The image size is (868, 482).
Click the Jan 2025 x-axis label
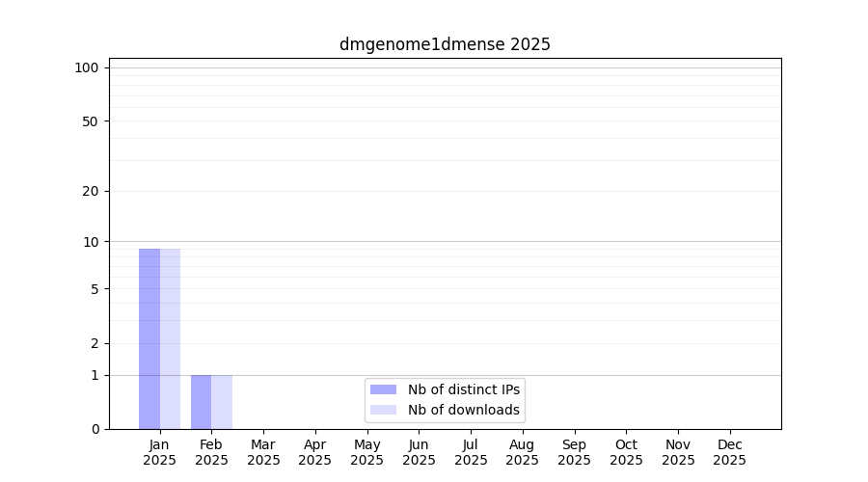click(x=160, y=452)
